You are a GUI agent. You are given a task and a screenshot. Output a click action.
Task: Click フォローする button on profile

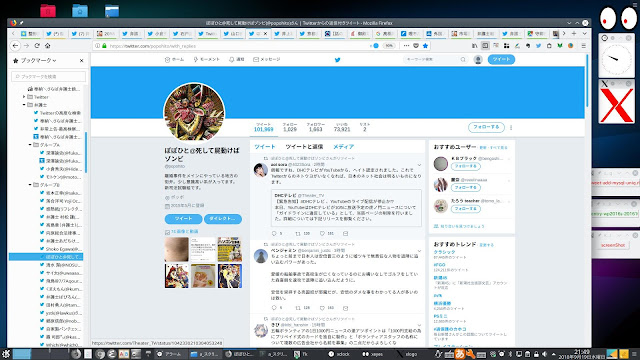point(486,127)
